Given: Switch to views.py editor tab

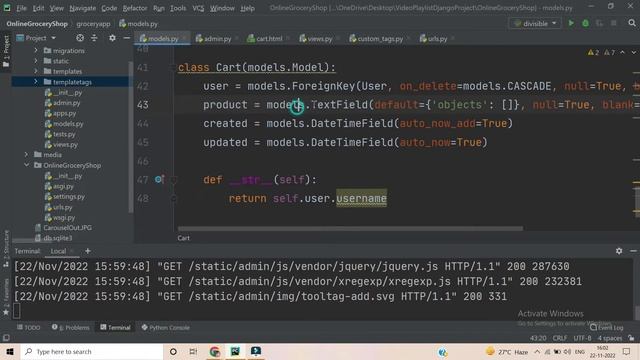Looking at the screenshot, I should point(316,39).
